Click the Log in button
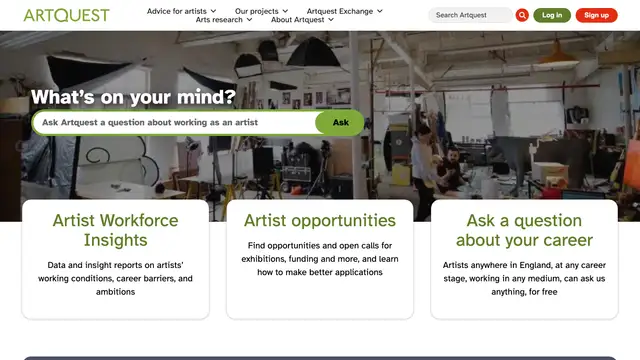 click(552, 15)
